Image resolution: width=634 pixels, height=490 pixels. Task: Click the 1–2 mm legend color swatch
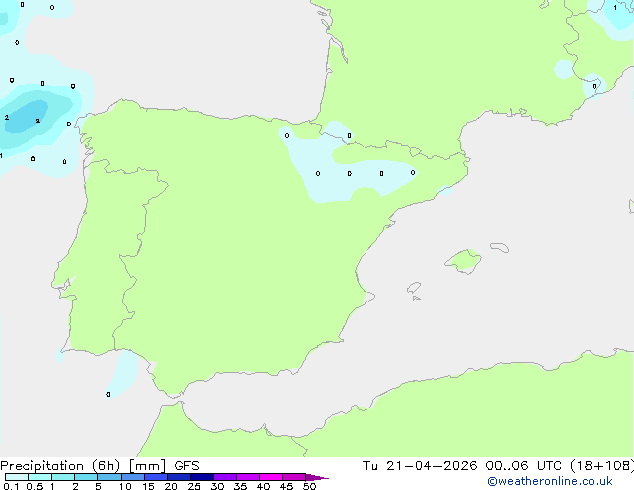coord(63,477)
